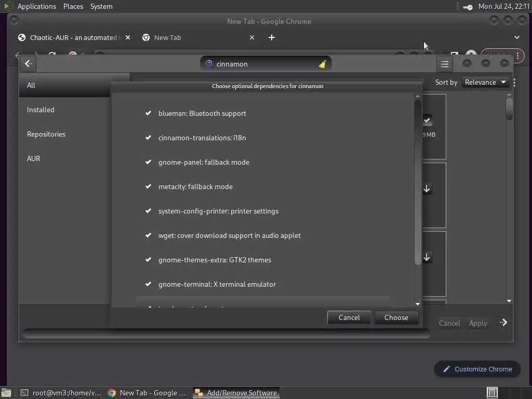Uncheck gnome-panel fallback mode
Image resolution: width=532 pixels, height=399 pixels.
click(x=148, y=162)
